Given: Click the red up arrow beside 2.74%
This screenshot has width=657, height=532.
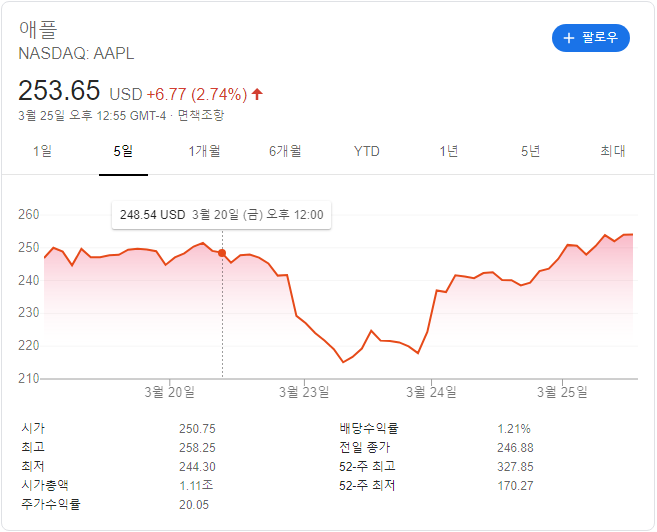Looking at the screenshot, I should coord(257,94).
